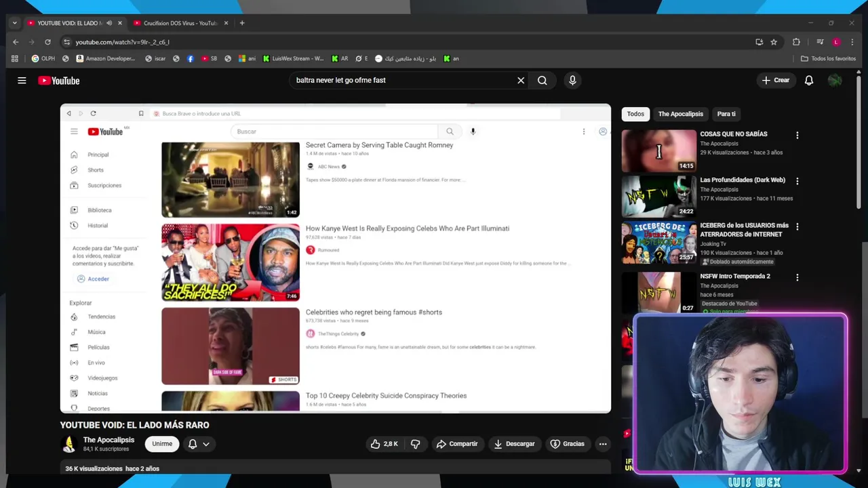The image size is (868, 488).
Task: Open the Chrome three-dot menu
Action: (x=852, y=42)
